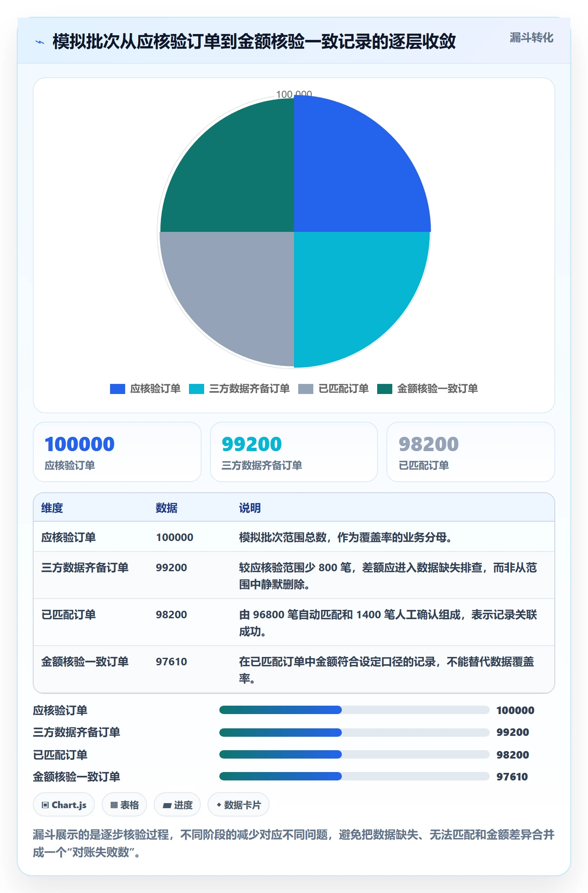
Task: Toggle the gray 已匹配订单 legend swatch
Action: (306, 389)
